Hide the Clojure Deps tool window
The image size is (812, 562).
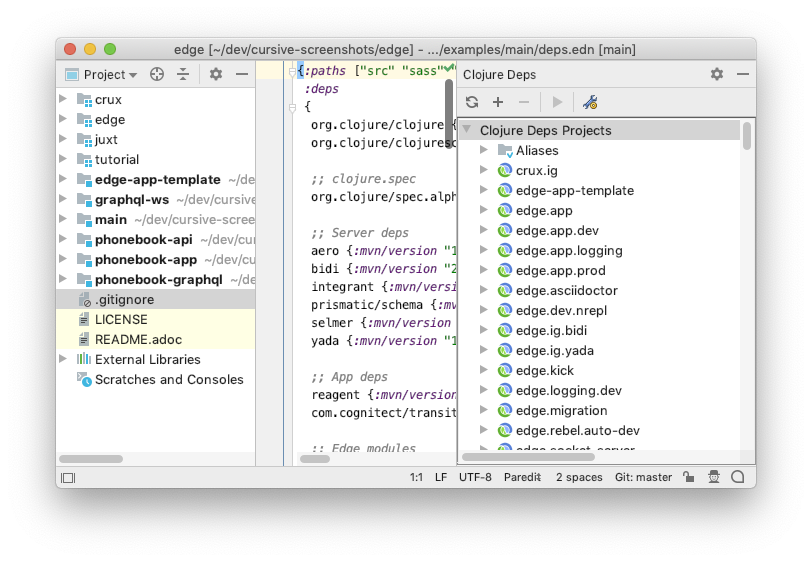tap(743, 74)
